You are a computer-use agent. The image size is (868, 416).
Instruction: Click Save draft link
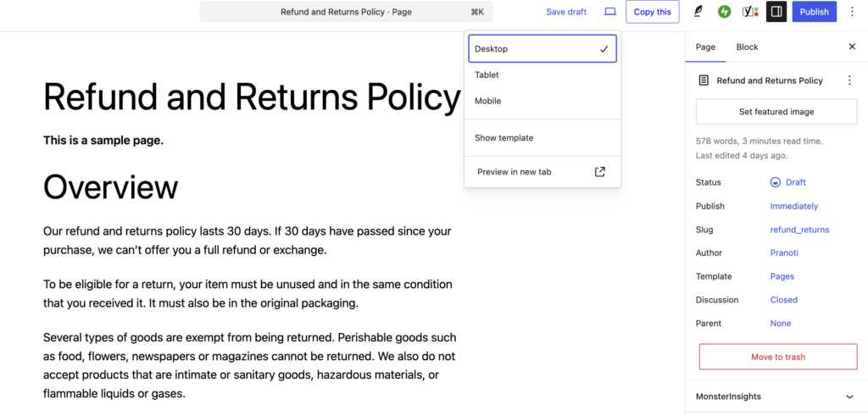[x=566, y=12]
